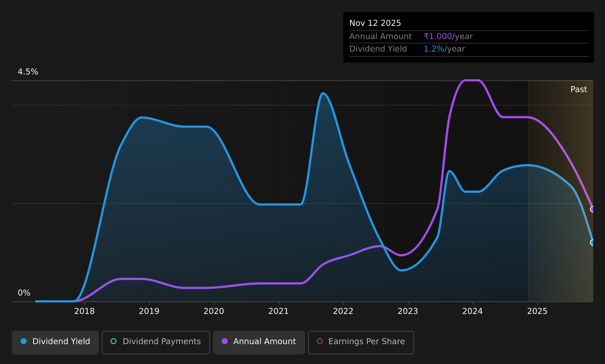Click the Past label in shaded region
Screen dimensions: 605x364
tap(578, 90)
